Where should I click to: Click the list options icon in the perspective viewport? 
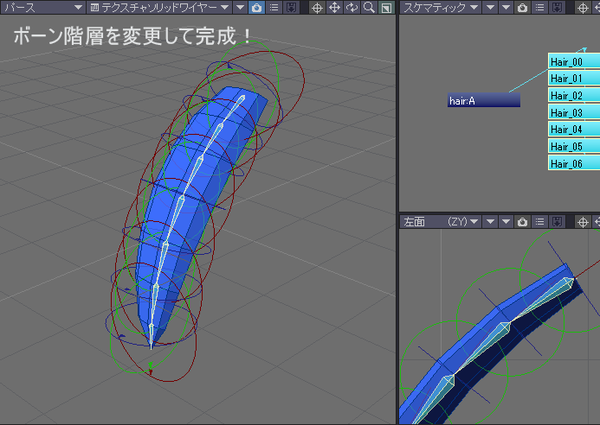click(x=274, y=8)
